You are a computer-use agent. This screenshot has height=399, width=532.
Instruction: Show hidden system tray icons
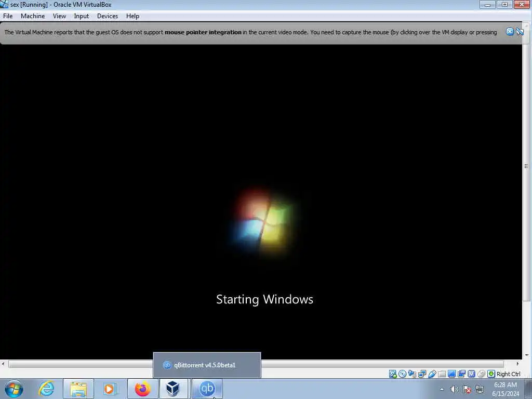442,389
